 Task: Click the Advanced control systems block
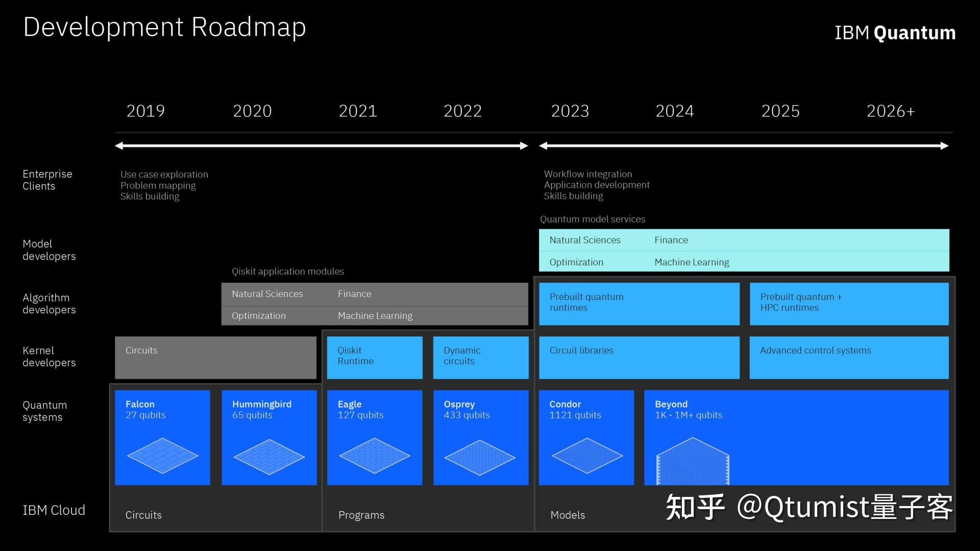click(849, 357)
